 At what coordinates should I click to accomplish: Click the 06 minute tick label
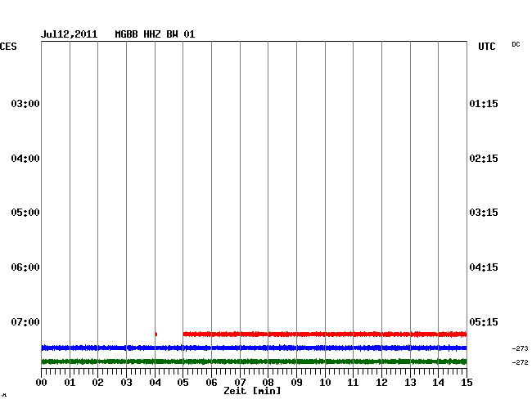pyautogui.click(x=211, y=383)
